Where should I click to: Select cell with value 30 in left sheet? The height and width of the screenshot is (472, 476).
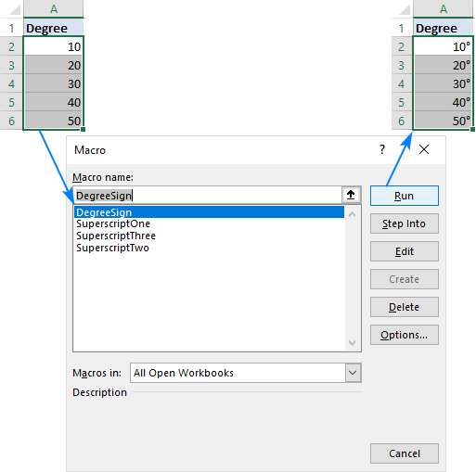[x=54, y=83]
